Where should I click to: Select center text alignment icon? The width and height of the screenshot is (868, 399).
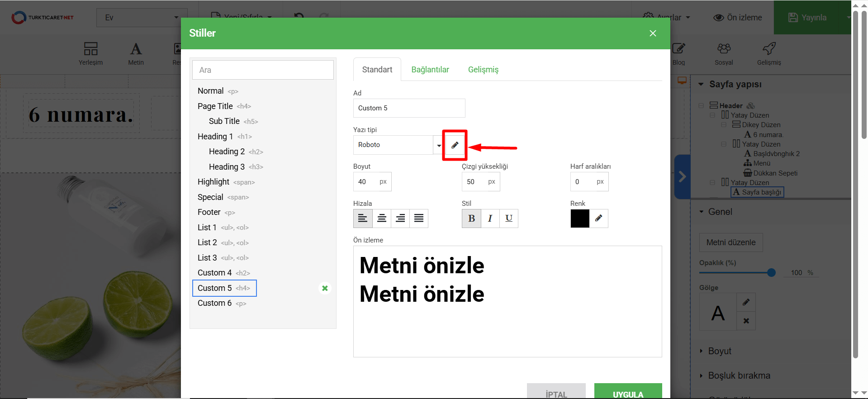tap(382, 218)
